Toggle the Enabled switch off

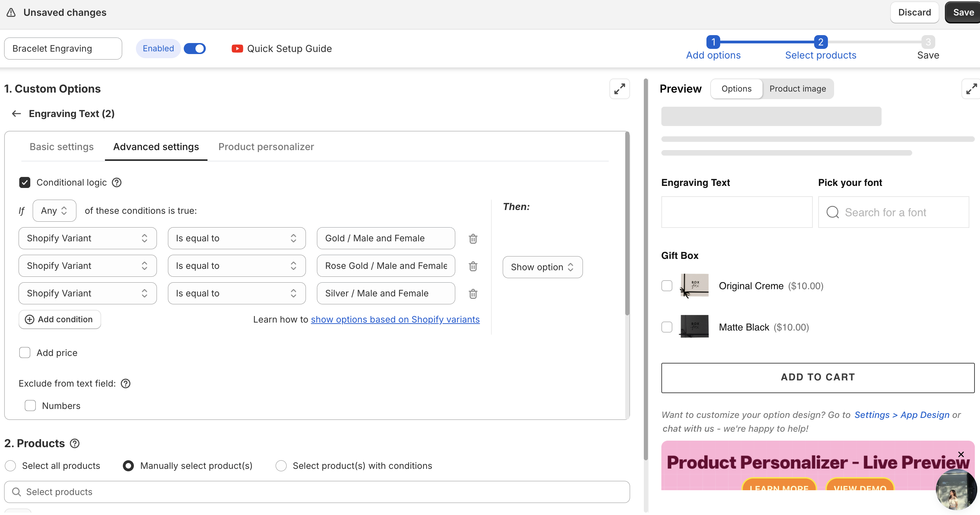(x=194, y=48)
